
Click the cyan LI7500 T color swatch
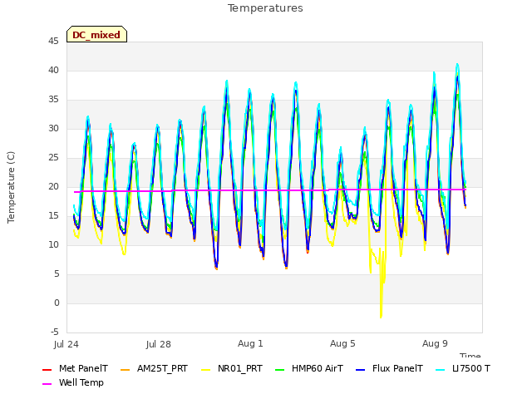click(440, 369)
